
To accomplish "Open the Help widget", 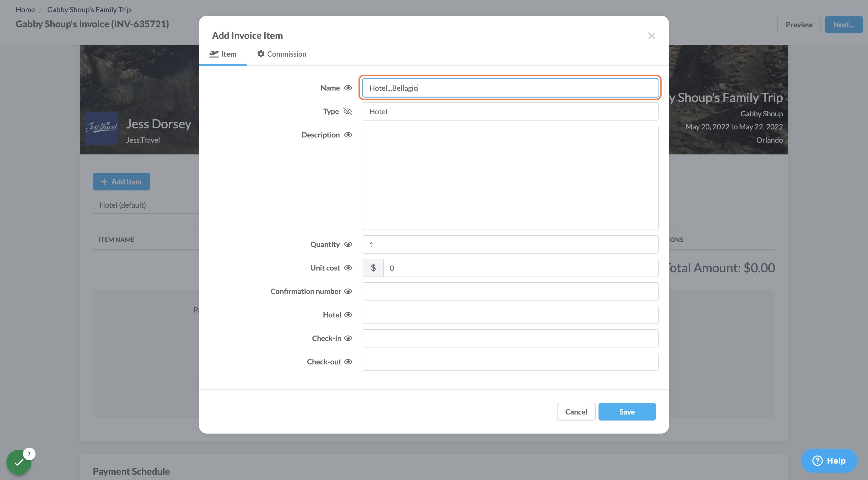I will point(829,460).
